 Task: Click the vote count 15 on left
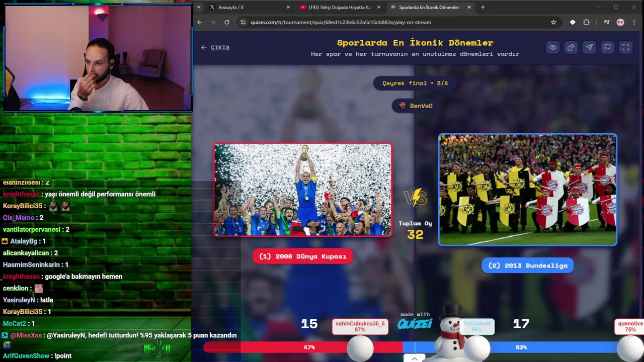[309, 324]
